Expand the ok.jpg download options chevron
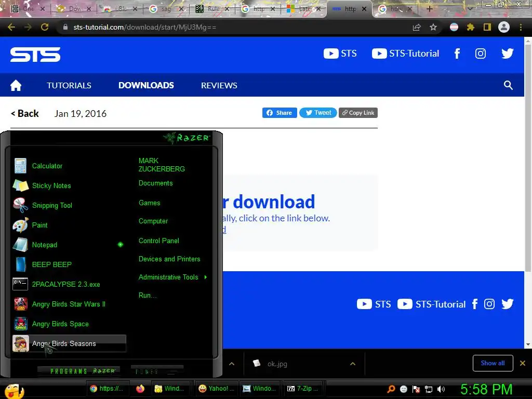 point(353,364)
